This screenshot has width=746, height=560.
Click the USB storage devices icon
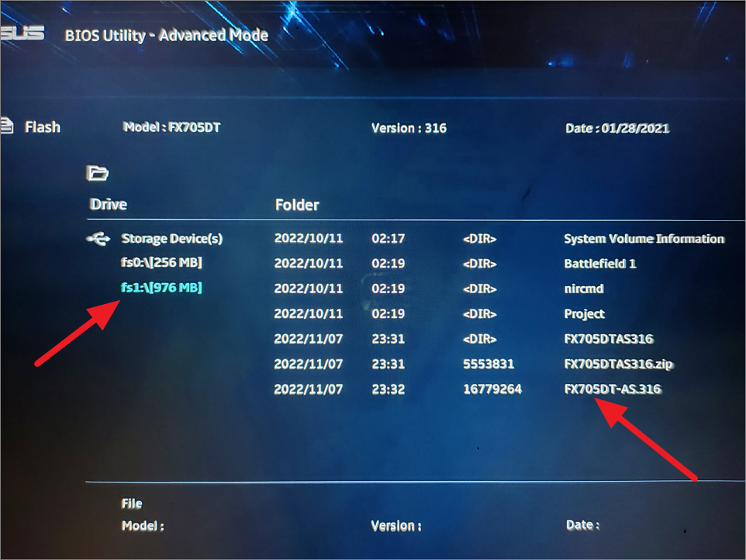tap(98, 238)
